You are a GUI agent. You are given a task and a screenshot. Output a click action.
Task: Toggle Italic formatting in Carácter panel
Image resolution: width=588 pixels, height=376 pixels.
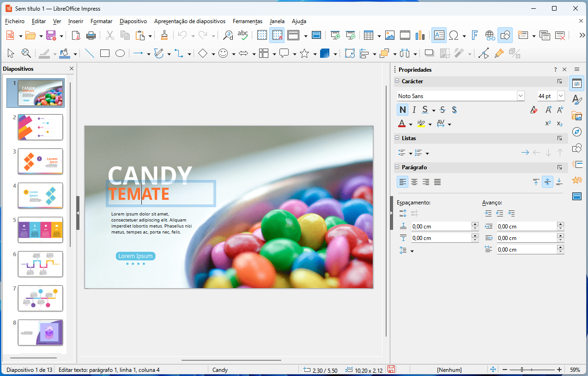[414, 110]
